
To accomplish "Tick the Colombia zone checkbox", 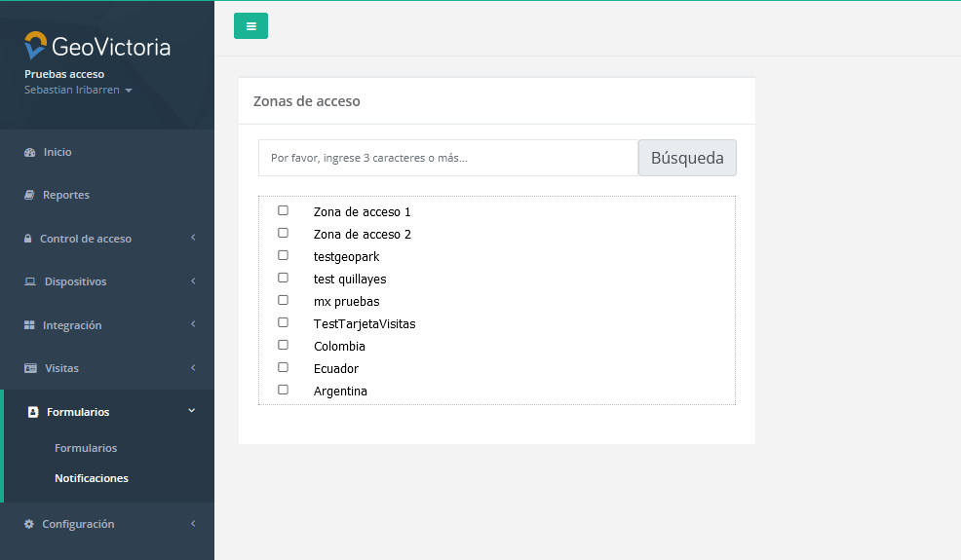I will 284,345.
